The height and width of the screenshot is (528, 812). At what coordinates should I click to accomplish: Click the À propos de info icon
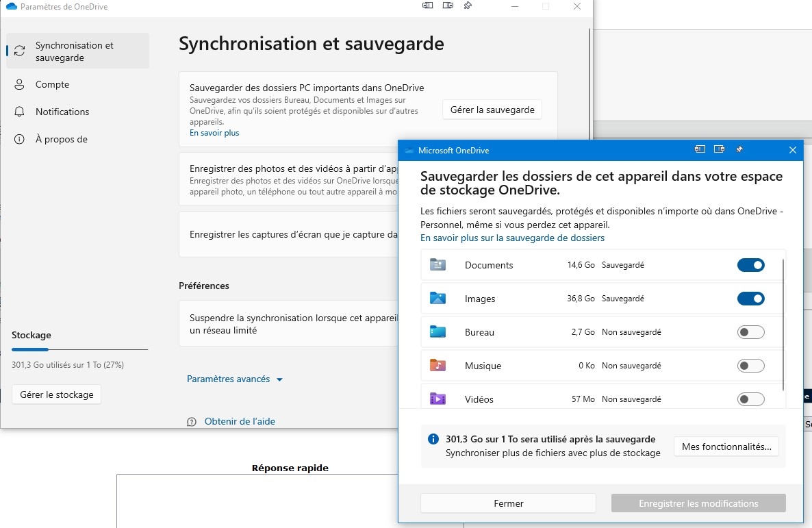coord(19,140)
